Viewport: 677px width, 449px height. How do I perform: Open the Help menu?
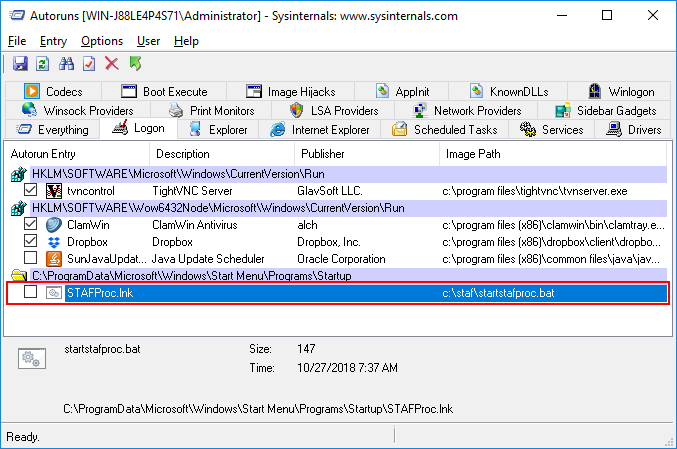[187, 41]
